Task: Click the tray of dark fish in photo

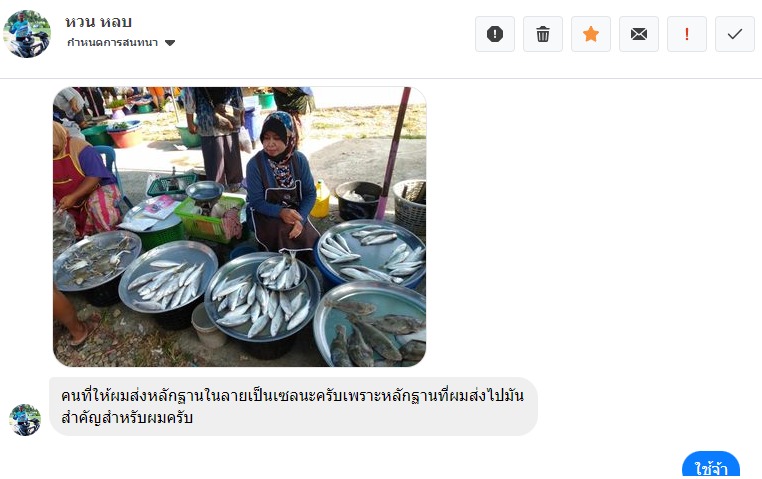Action: click(x=370, y=325)
